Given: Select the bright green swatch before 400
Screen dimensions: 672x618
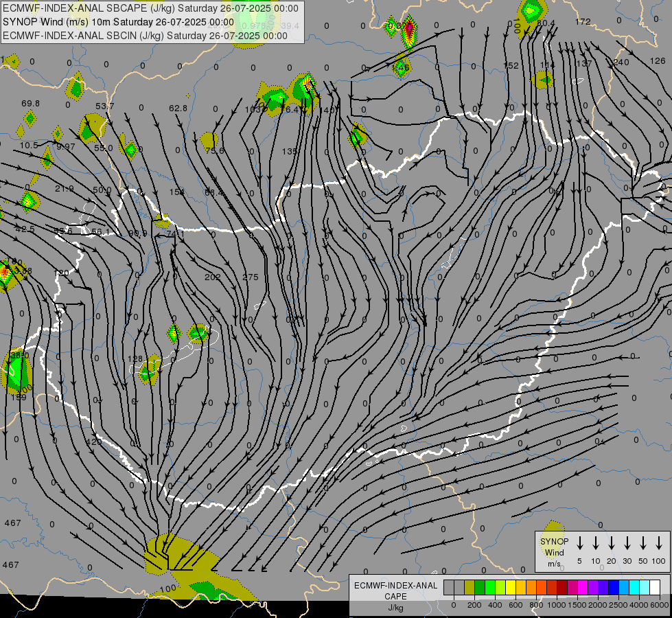Looking at the screenshot, I should [490, 588].
